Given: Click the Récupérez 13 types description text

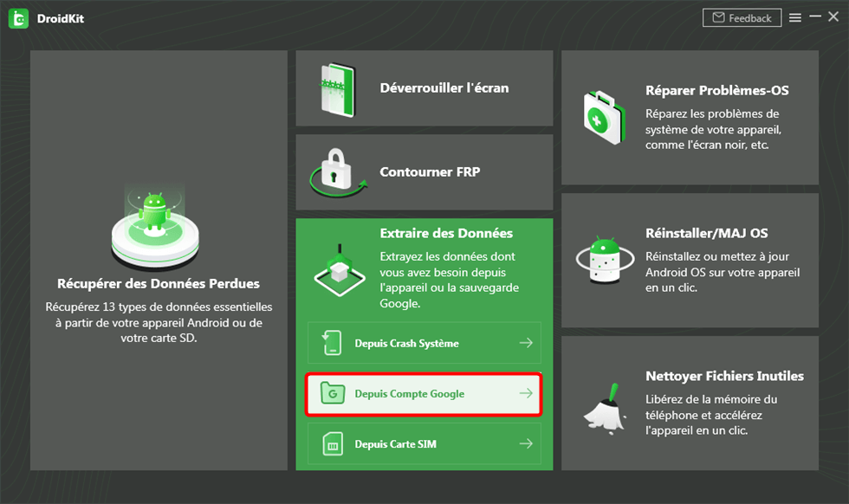Looking at the screenshot, I should point(159,323).
